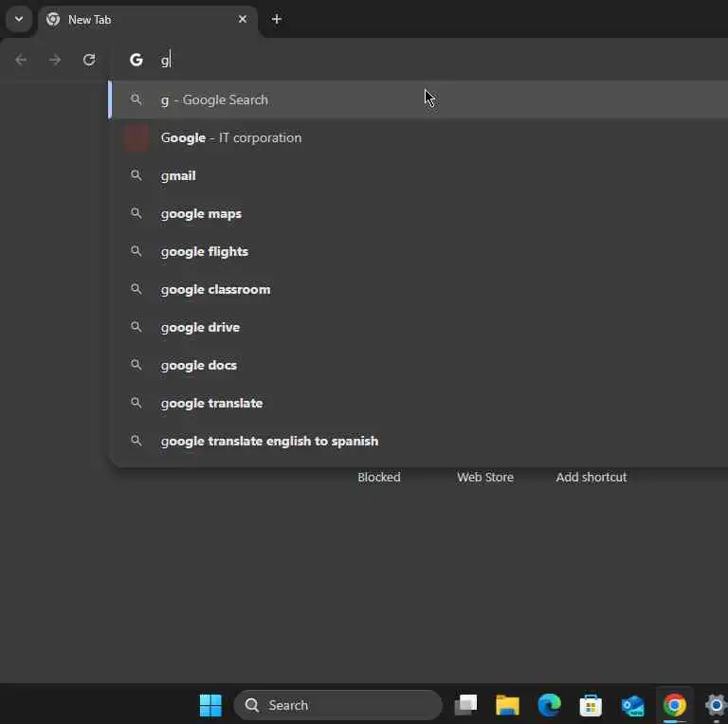
Task: Click the Google entity thumbnail square
Action: click(136, 137)
